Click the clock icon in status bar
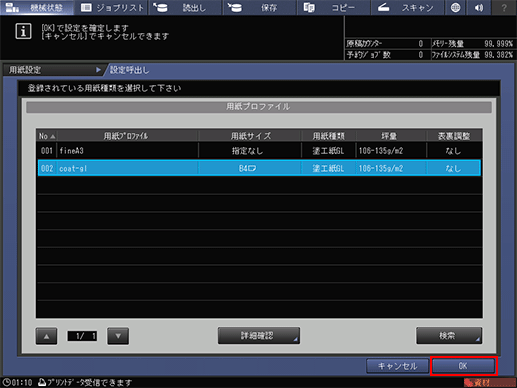 click(6, 382)
